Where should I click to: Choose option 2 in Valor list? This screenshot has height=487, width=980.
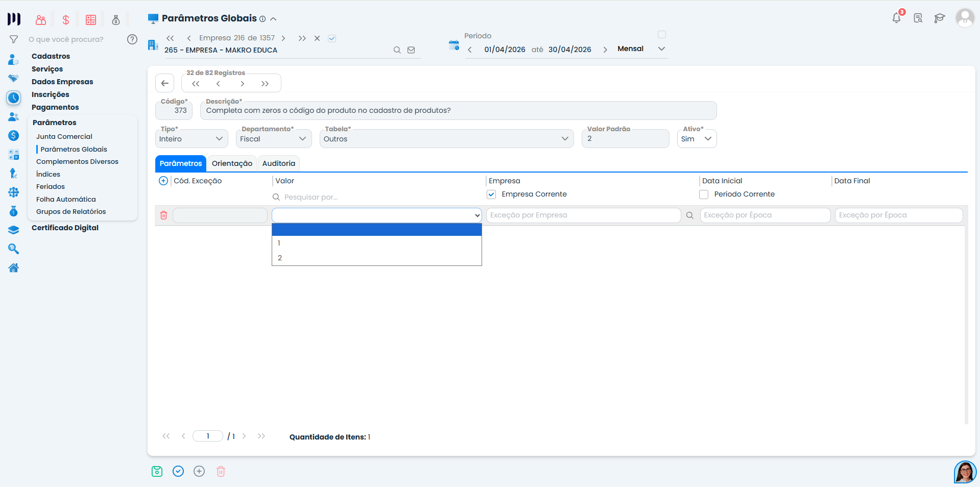[377, 258]
